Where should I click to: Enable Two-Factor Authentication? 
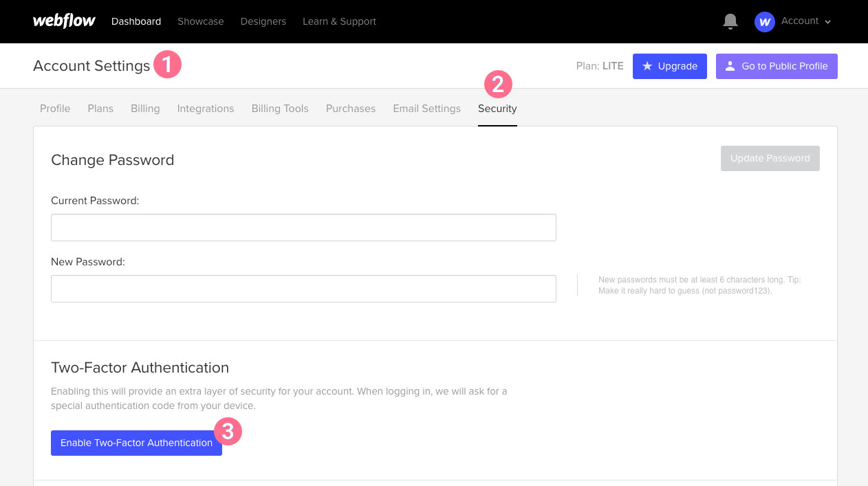tap(136, 443)
